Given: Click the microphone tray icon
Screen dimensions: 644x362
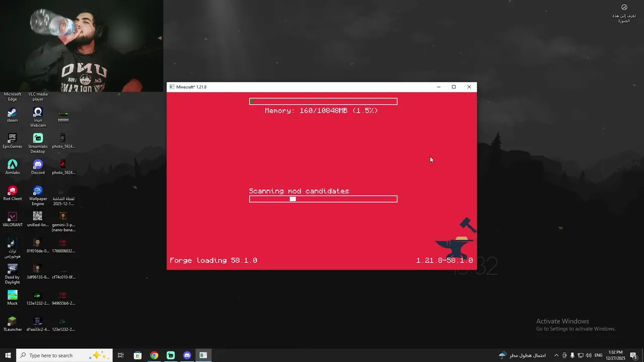Looking at the screenshot, I should point(572,355).
